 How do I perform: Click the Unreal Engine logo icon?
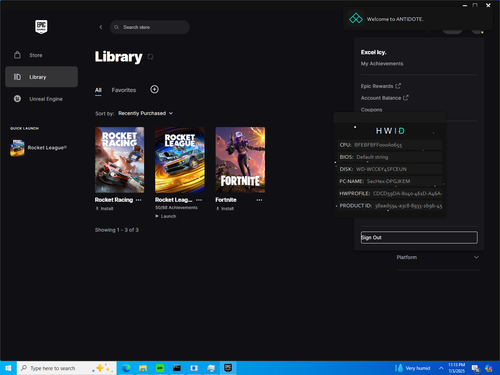point(17,99)
